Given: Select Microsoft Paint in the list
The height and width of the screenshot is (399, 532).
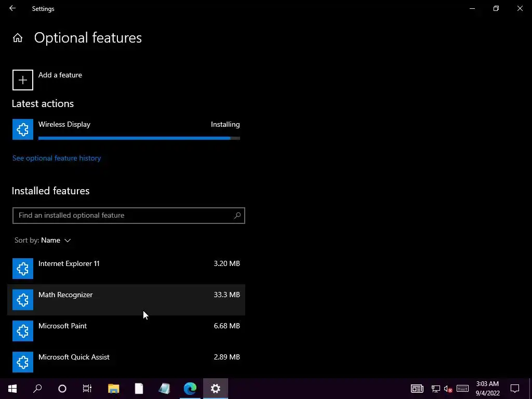Looking at the screenshot, I should pyautogui.click(x=126, y=331).
